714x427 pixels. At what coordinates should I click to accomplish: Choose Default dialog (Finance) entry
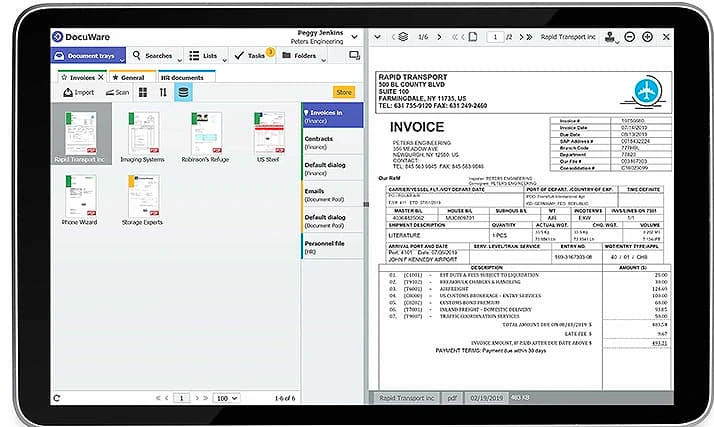[332, 168]
